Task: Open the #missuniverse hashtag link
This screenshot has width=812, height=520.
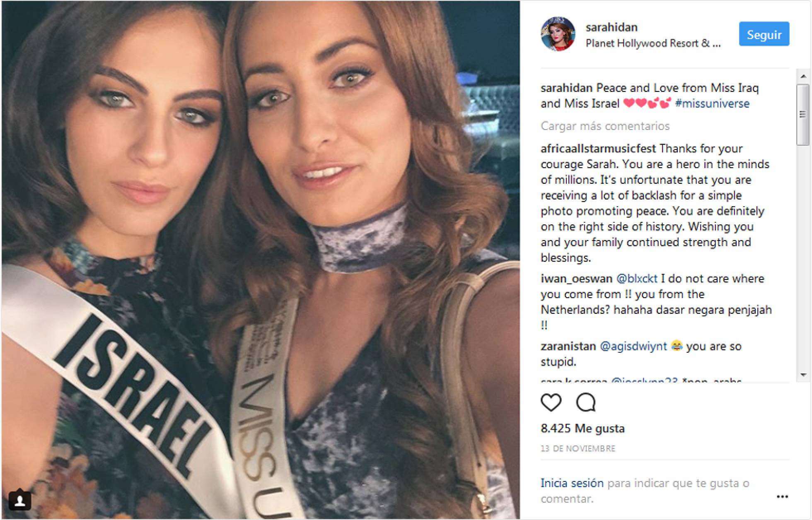Action: tap(712, 104)
